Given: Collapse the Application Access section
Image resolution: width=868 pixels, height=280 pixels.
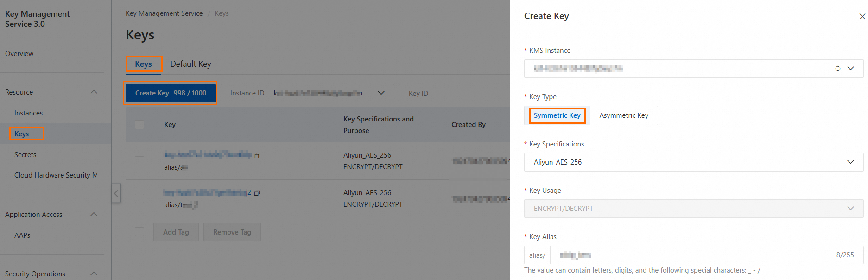Looking at the screenshot, I should pyautogui.click(x=94, y=214).
